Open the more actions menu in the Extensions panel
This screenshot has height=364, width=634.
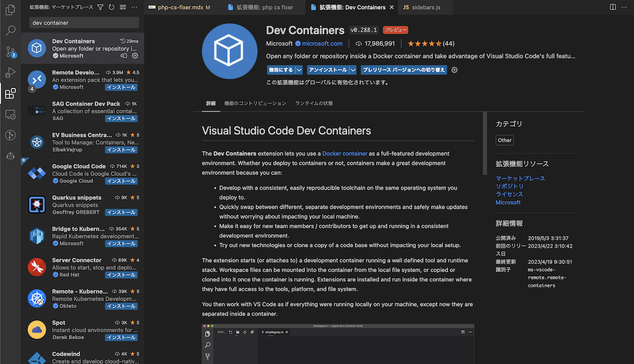coord(134,7)
